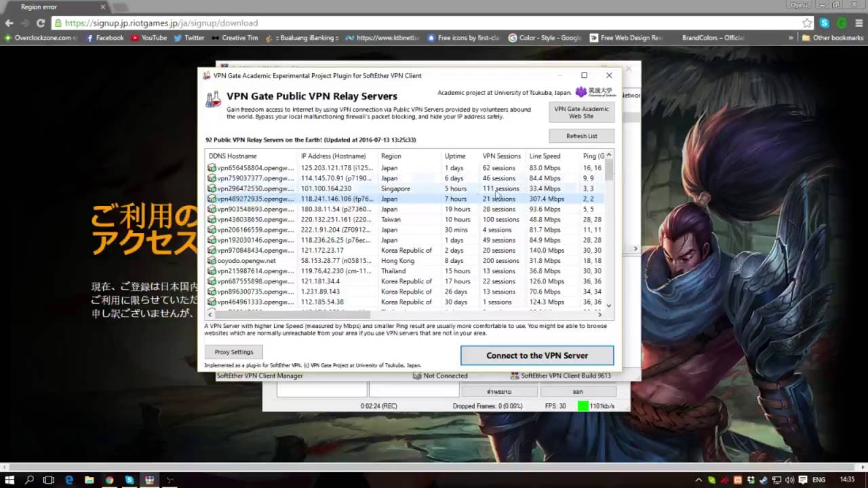Open the Creative Tim bookmark

[235, 38]
